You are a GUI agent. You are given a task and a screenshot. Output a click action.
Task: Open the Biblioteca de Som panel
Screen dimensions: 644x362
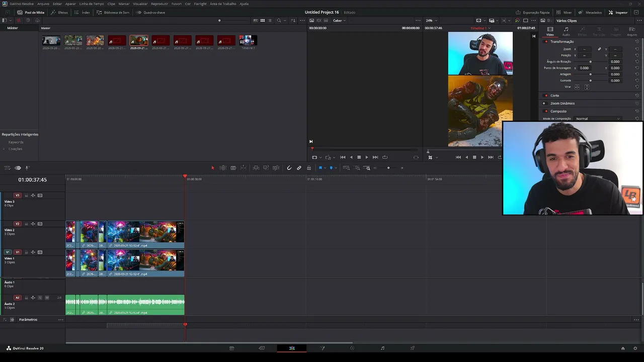tap(113, 12)
